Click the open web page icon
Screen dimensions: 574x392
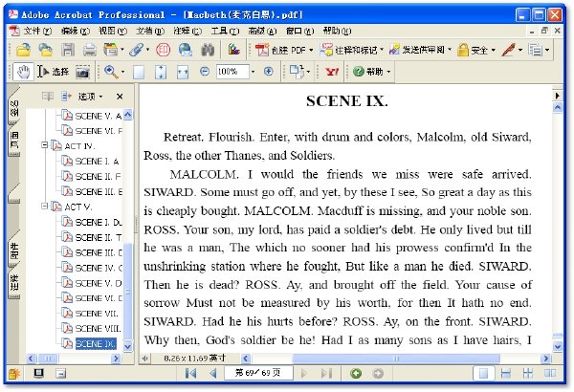(x=45, y=50)
